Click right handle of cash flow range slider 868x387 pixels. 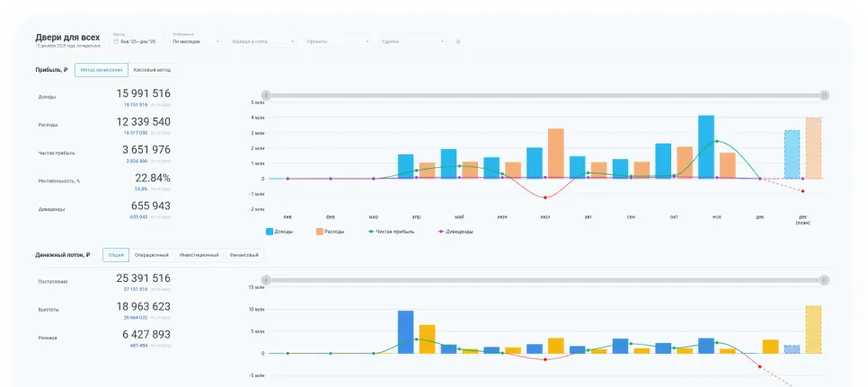pyautogui.click(x=824, y=281)
